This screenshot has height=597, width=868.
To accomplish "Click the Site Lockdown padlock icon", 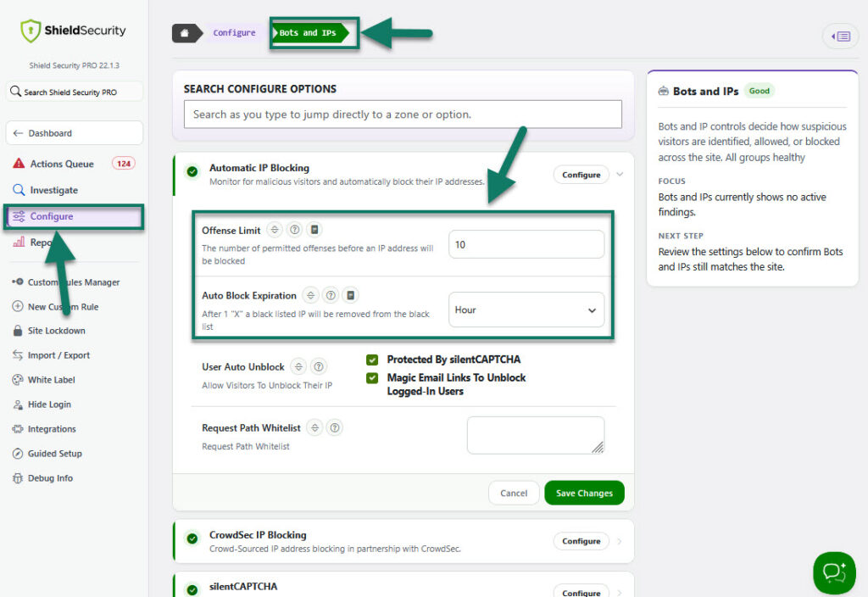I will click(x=18, y=331).
